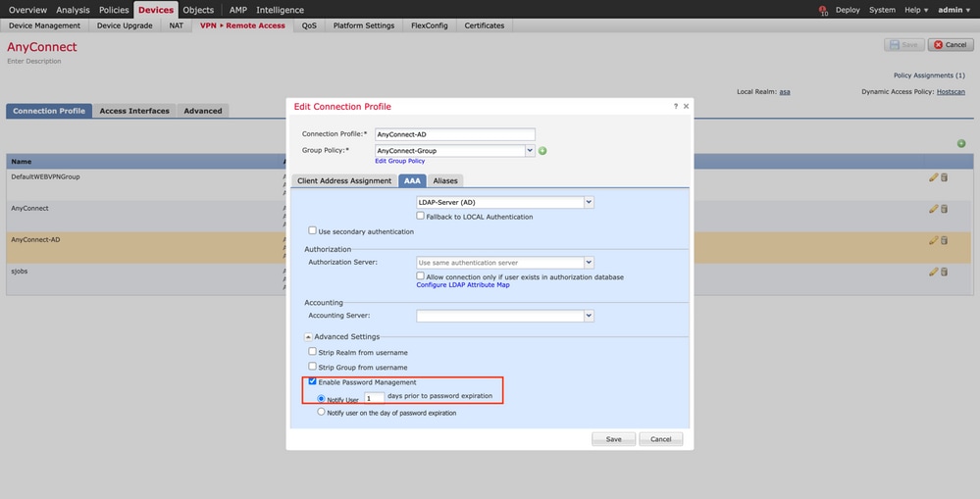Edit the AnyConnect-AD row pencil icon
This screenshot has width=980, height=499.
click(x=933, y=240)
